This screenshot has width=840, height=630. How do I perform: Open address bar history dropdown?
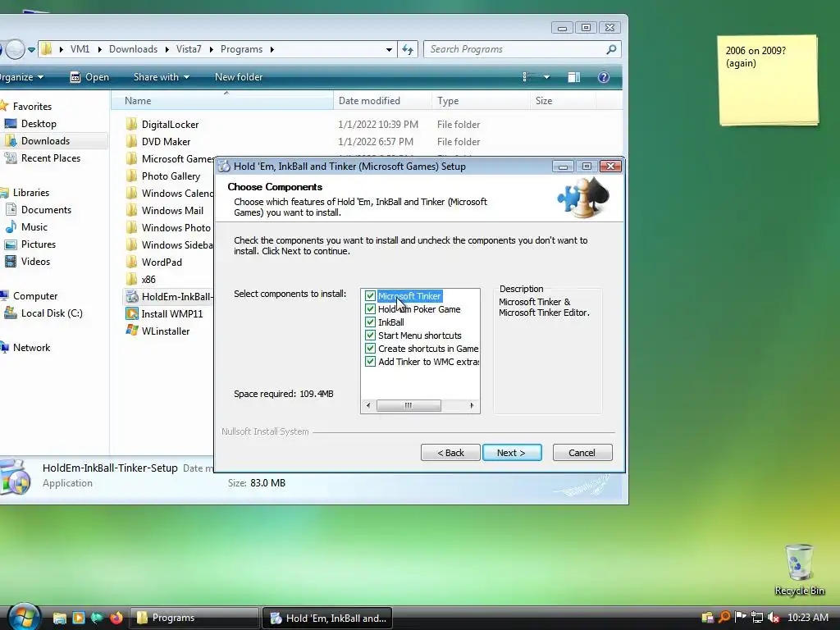(x=389, y=49)
